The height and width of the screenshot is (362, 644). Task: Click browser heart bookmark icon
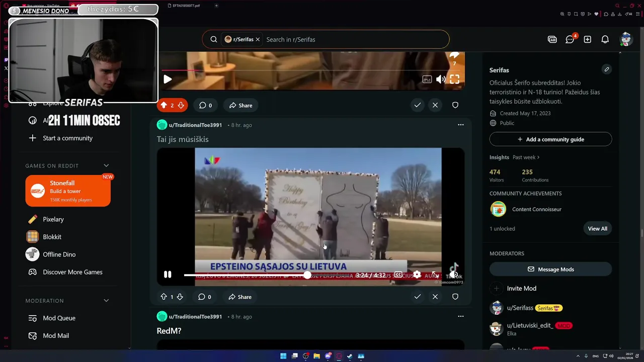click(596, 14)
